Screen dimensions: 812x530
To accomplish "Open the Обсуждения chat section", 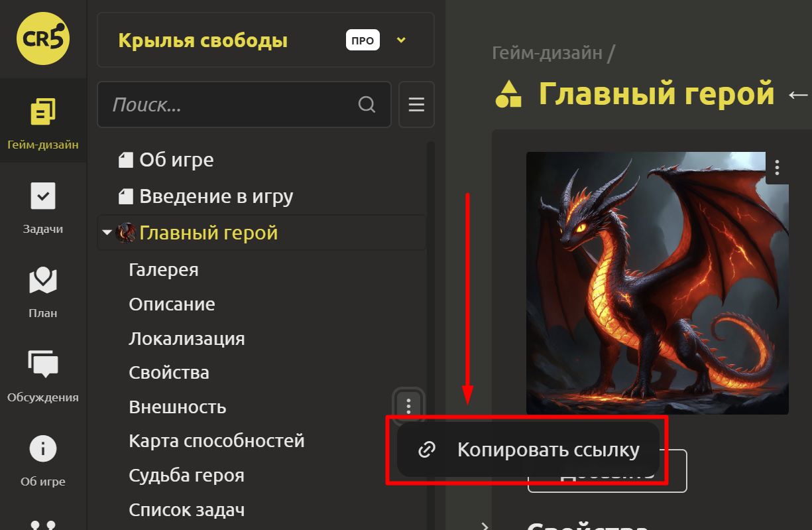I will tap(43, 375).
